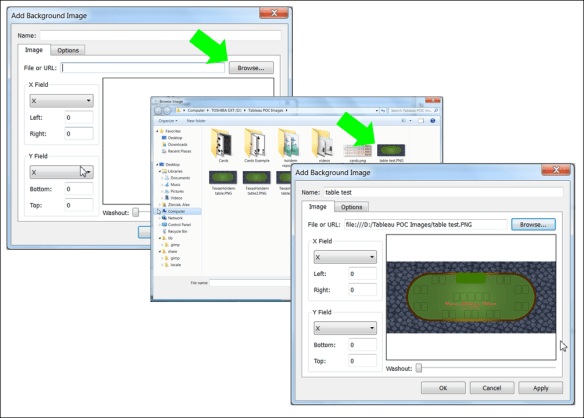Viewport: 584px width, 418px height.
Task: Adjust the Washout slider in back dialog
Action: tap(136, 212)
